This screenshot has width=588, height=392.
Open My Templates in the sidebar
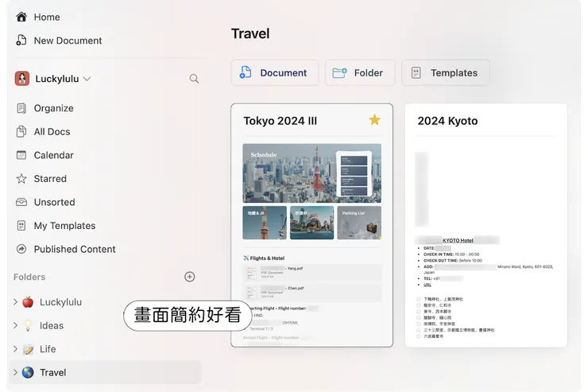[64, 226]
